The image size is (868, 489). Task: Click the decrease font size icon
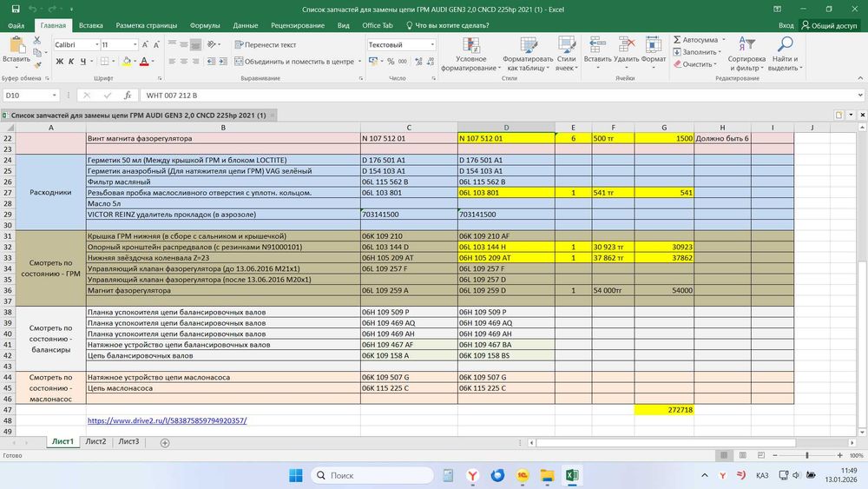156,45
